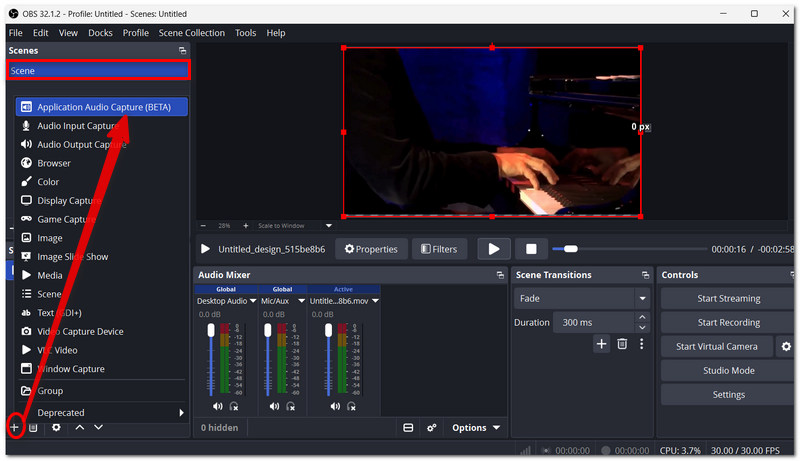The height and width of the screenshot is (461, 800).
Task: Add a Color source
Action: click(x=102, y=182)
